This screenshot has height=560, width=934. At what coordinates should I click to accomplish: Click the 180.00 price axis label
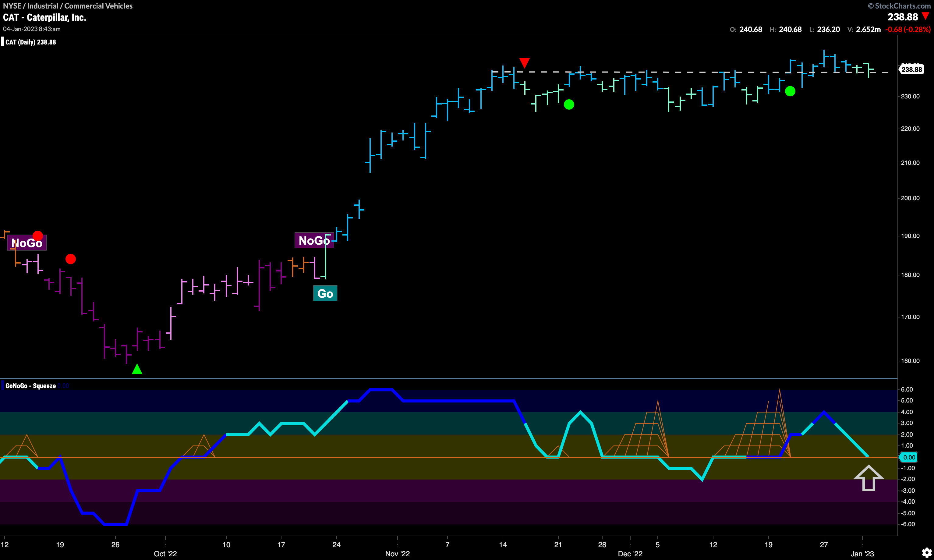910,275
